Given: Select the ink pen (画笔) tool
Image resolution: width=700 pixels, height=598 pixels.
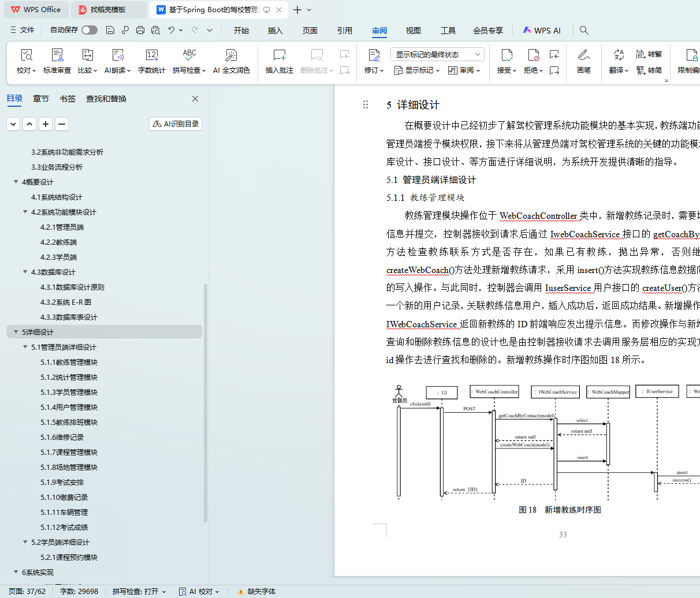Looking at the screenshot, I should tap(583, 55).
